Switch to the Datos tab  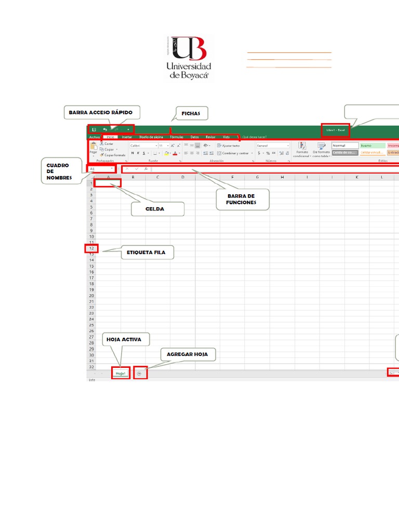[195, 137]
